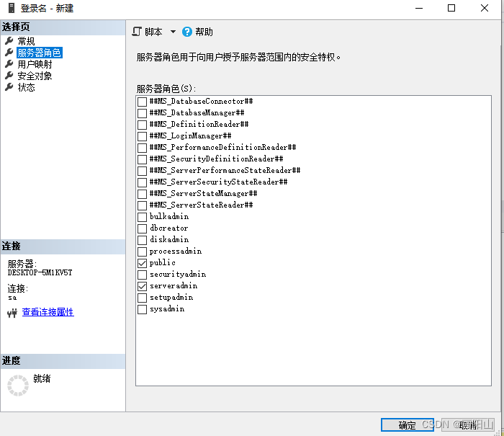504x436 pixels.
Task: Enable ##MS_PerformanceDefinitionReader## role checkbox
Action: (142, 148)
